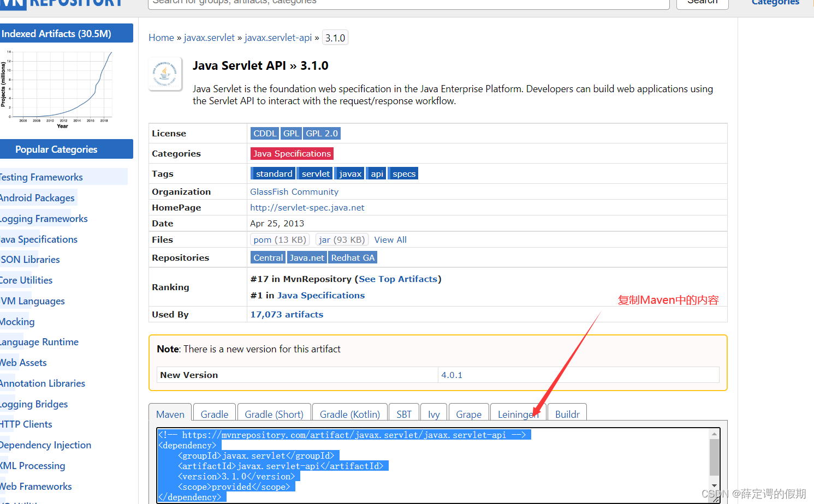Open the Redhat GA repository badge
Viewport: 814px width, 504px height.
point(353,258)
